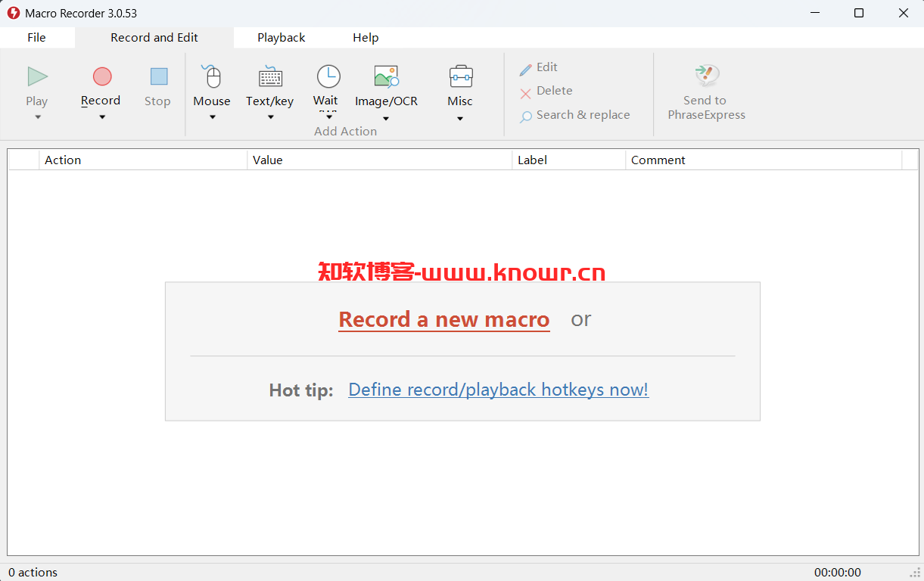Screen dimensions: 924x581
Task: Open the File tab
Action: [x=36, y=38]
